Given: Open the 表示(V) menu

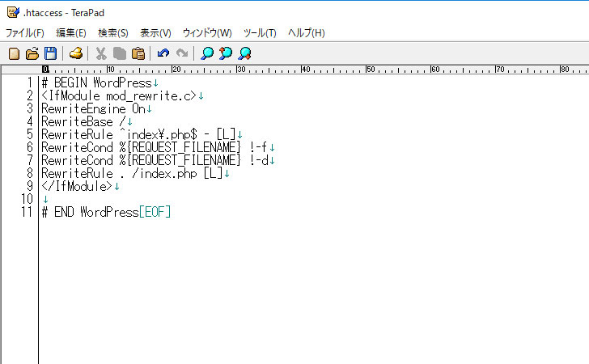Looking at the screenshot, I should pos(155,33).
